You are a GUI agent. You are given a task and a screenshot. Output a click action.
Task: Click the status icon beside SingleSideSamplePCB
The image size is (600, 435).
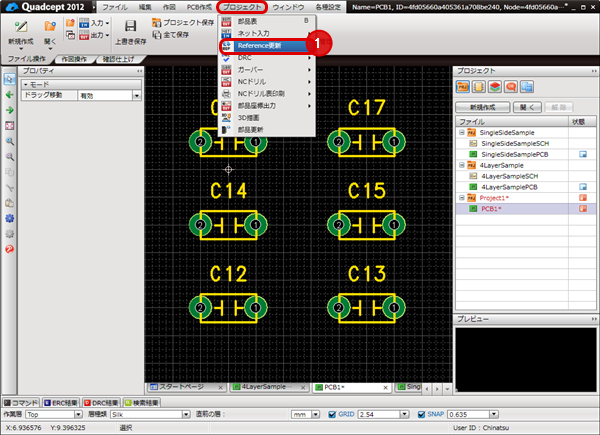[x=582, y=154]
